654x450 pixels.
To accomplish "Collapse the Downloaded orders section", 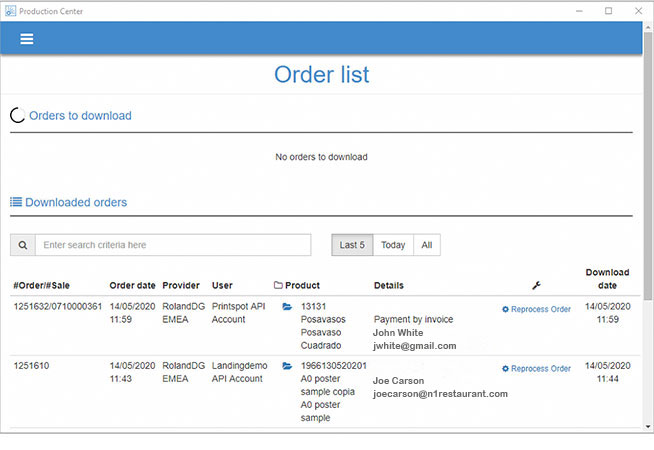I will (x=76, y=202).
